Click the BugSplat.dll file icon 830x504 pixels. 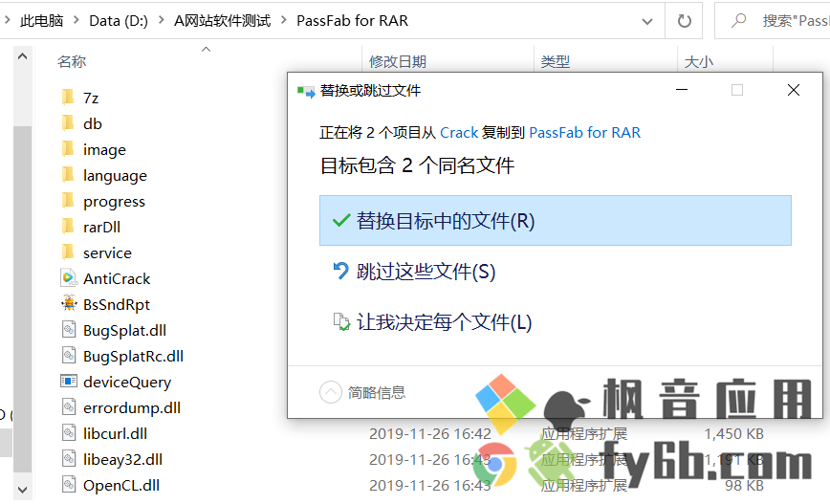point(69,330)
